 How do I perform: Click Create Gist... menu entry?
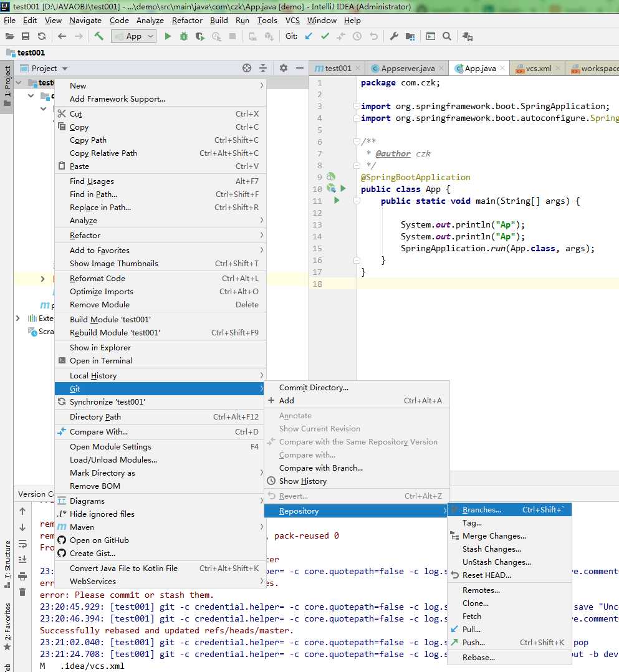pyautogui.click(x=160, y=554)
